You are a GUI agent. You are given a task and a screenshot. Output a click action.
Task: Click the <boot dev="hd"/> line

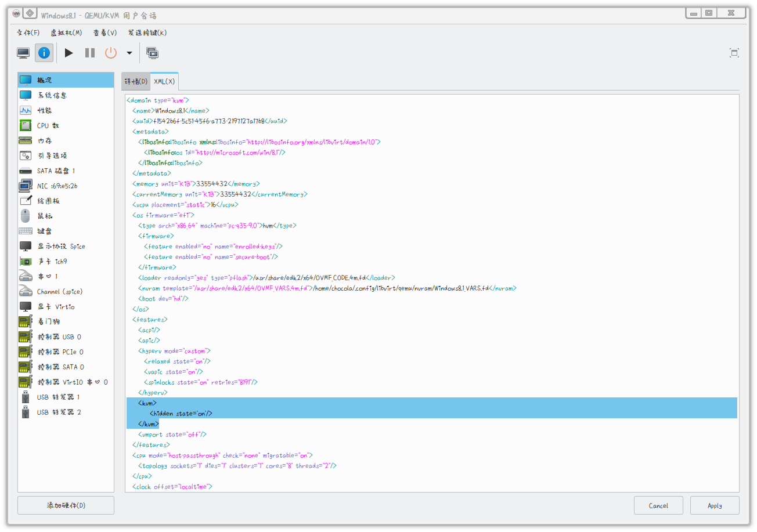pyautogui.click(x=163, y=298)
